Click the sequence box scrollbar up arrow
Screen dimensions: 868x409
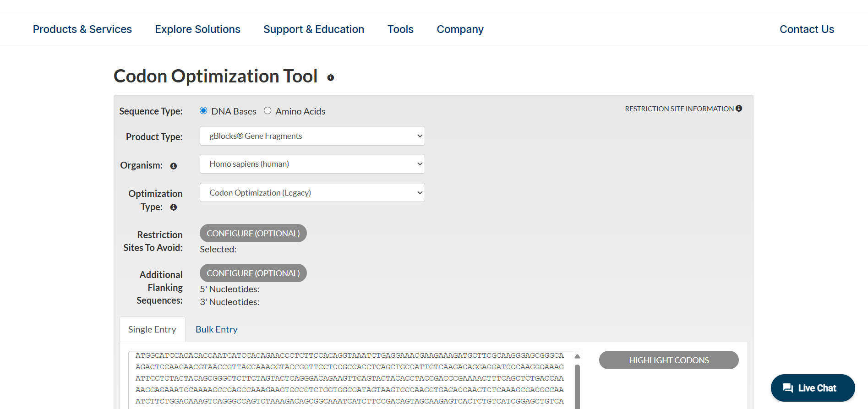pos(577,356)
